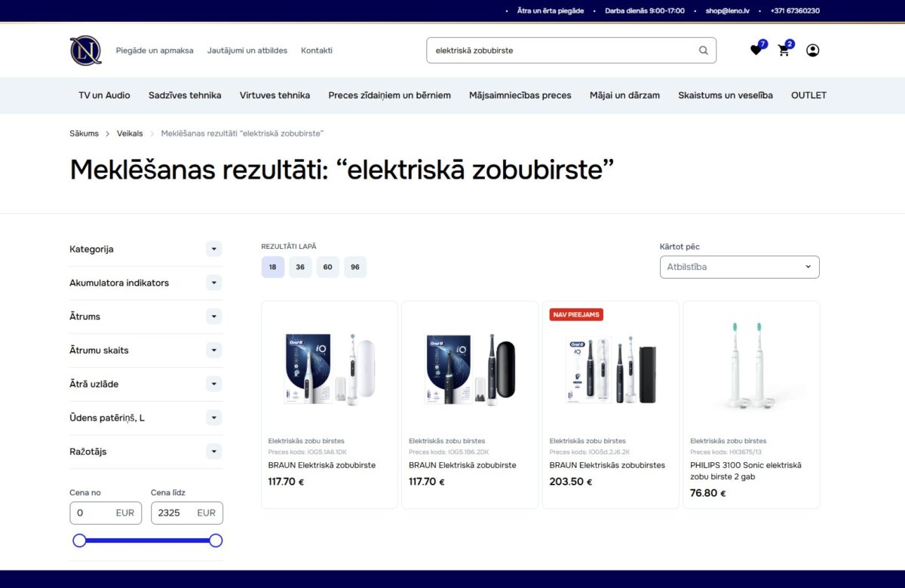Show 36 results per page

click(300, 267)
